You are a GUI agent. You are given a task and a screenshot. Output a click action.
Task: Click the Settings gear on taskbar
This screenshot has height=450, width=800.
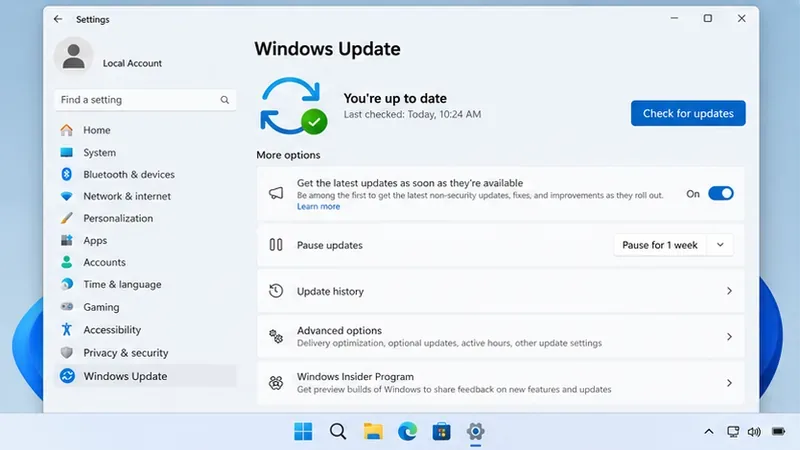[476, 432]
